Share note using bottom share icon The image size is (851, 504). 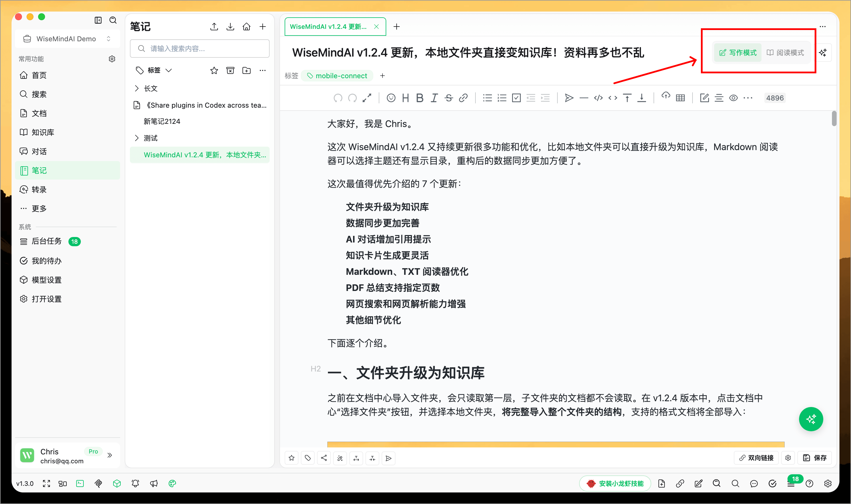pyautogui.click(x=324, y=458)
